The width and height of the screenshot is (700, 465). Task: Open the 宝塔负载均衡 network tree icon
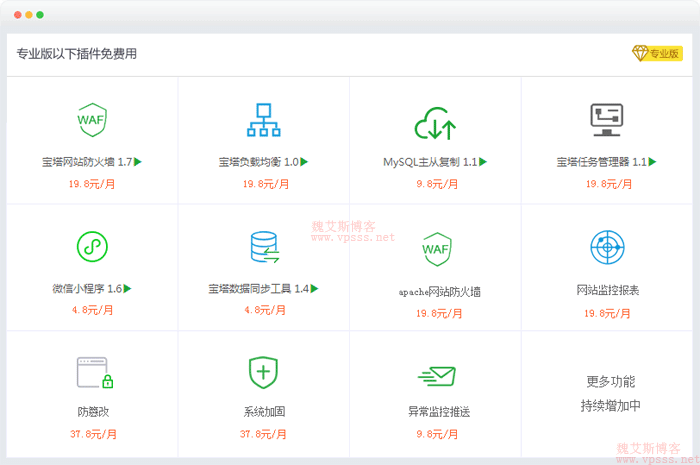click(x=264, y=120)
